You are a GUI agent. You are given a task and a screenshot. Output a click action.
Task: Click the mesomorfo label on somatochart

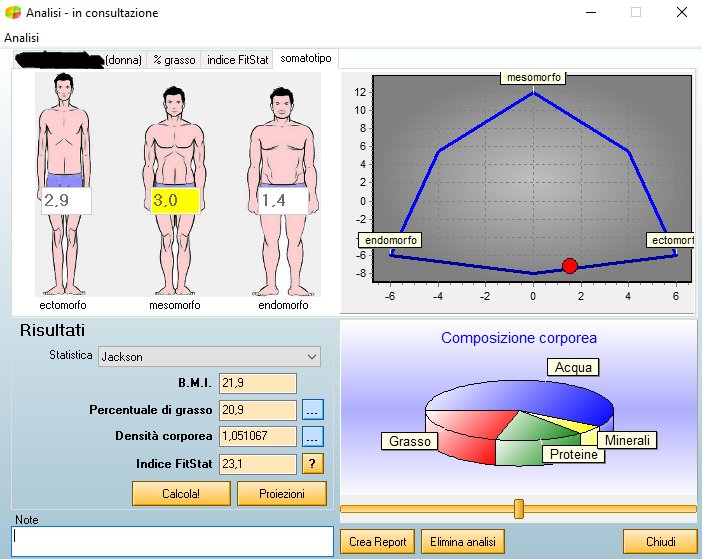pos(533,77)
